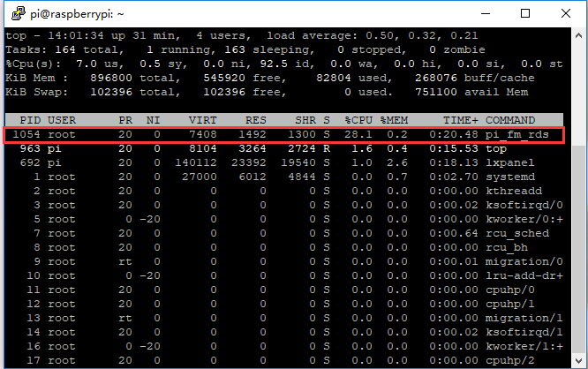Click the PuTTY icon in the title bar
This screenshot has height=369, width=588.
14,13
